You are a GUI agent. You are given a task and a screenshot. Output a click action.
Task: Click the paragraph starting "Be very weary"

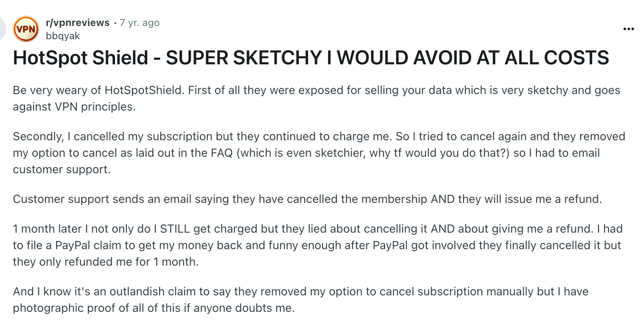pos(317,98)
